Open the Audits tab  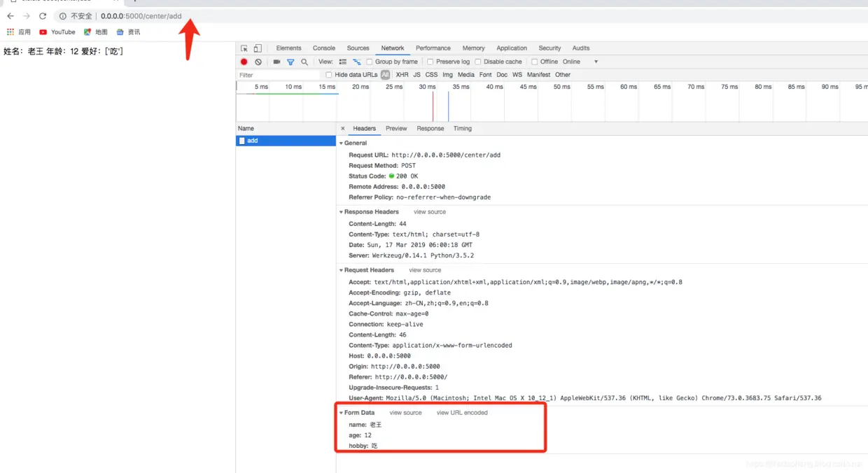(x=581, y=48)
